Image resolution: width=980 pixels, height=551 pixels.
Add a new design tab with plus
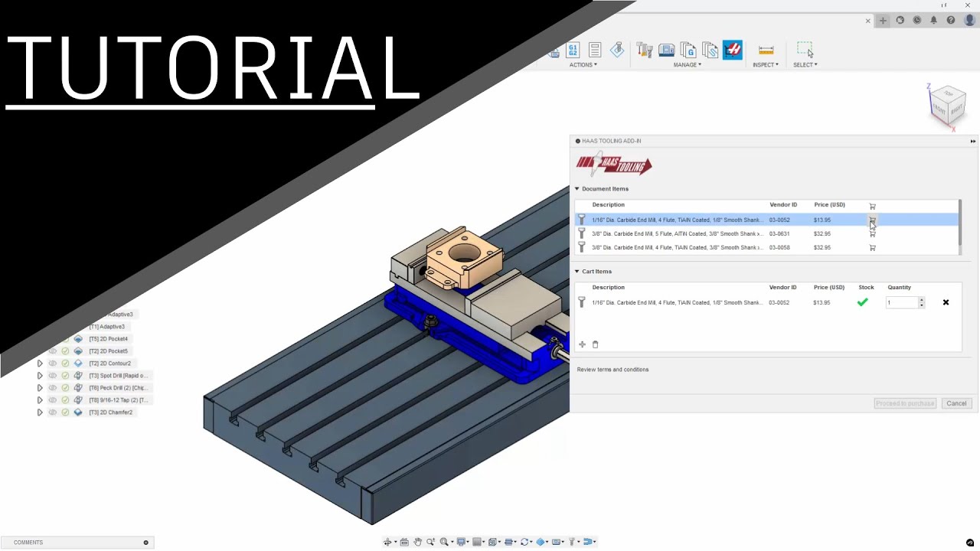(883, 21)
